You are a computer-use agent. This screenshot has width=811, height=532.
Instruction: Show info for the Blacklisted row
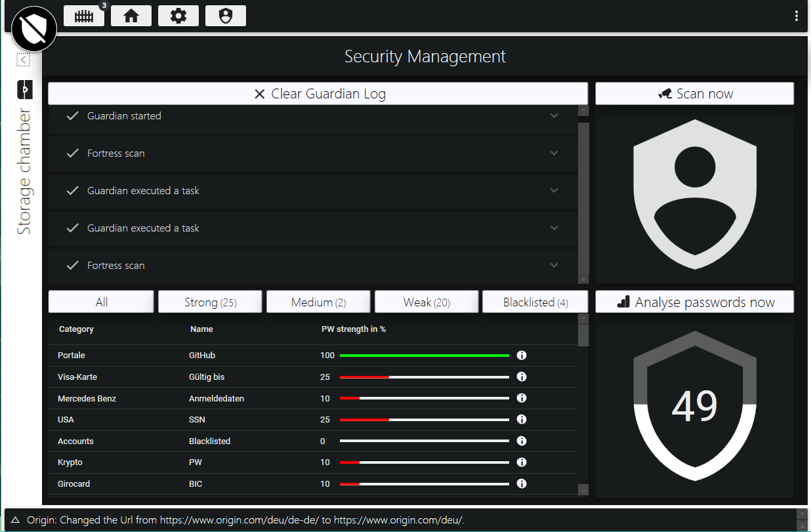click(522, 441)
